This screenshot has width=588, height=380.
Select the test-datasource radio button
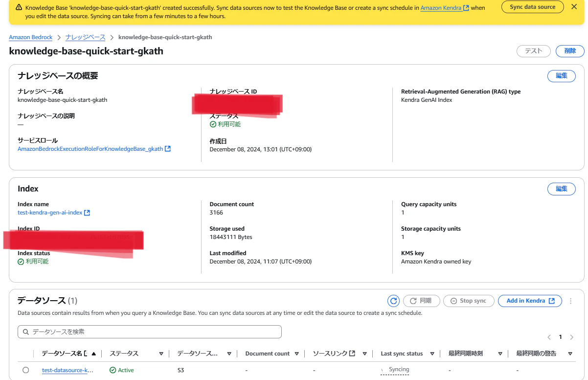pos(25,370)
